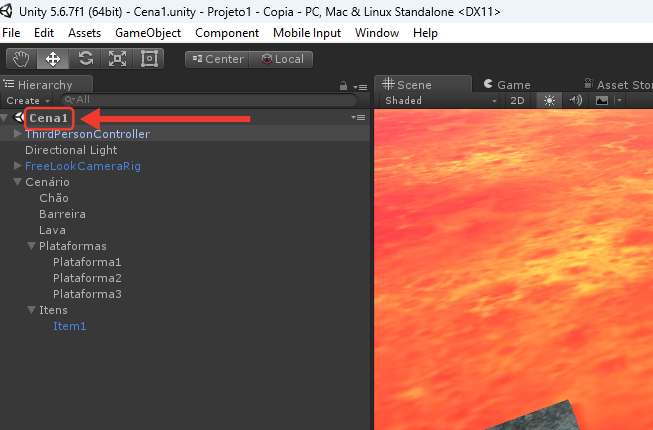653x430 pixels.
Task: Toggle Local handle rotation button
Action: [281, 59]
